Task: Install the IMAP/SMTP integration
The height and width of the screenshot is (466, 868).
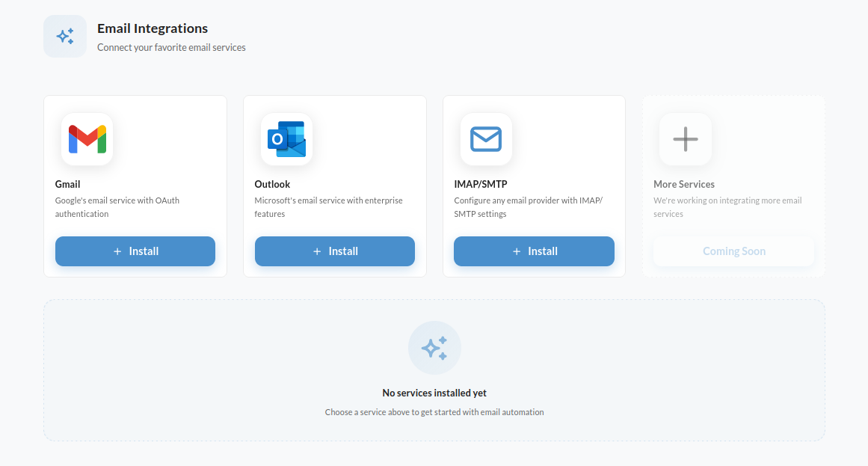Action: 534,251
